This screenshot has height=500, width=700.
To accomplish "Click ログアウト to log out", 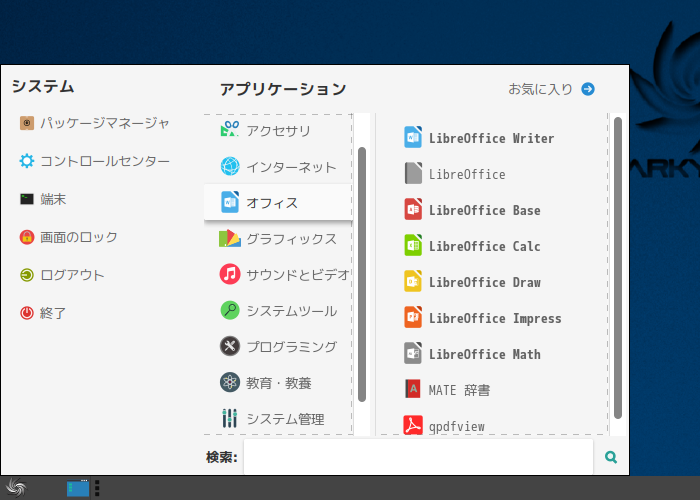I will (x=62, y=275).
